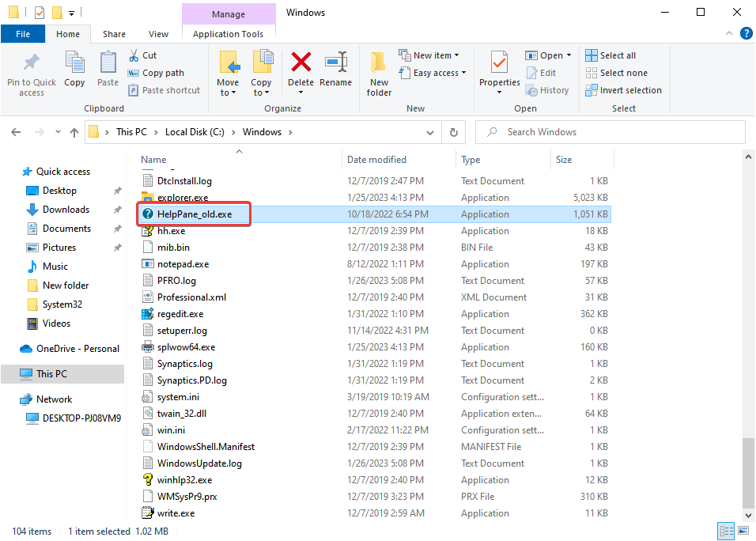
Task: Click the Search Windows field
Action: coord(610,132)
